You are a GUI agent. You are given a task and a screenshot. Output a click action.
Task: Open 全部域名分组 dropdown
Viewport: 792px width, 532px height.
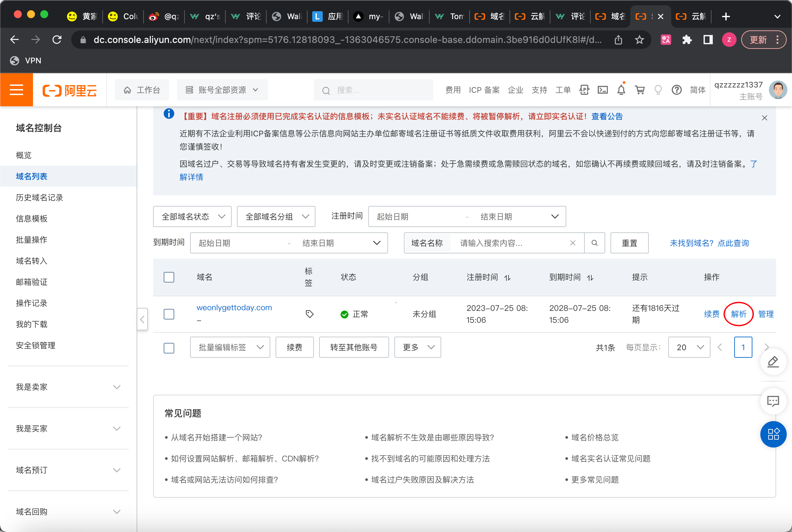click(x=276, y=216)
